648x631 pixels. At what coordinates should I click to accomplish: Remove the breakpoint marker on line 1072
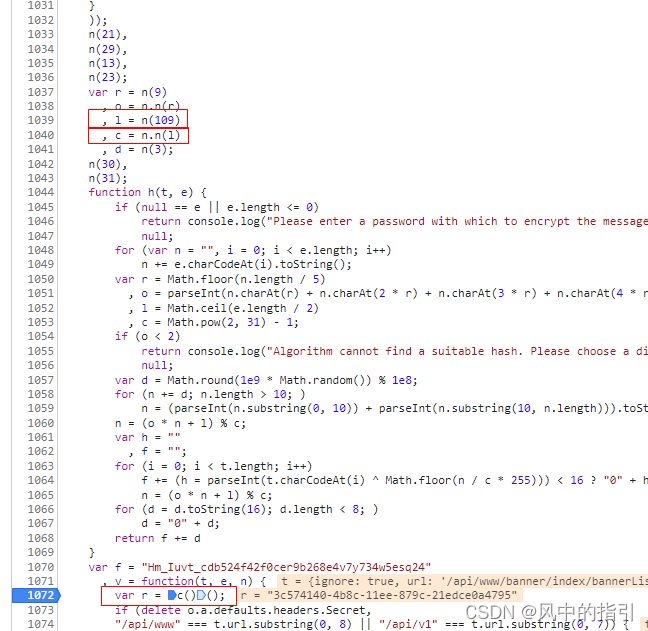(36, 595)
